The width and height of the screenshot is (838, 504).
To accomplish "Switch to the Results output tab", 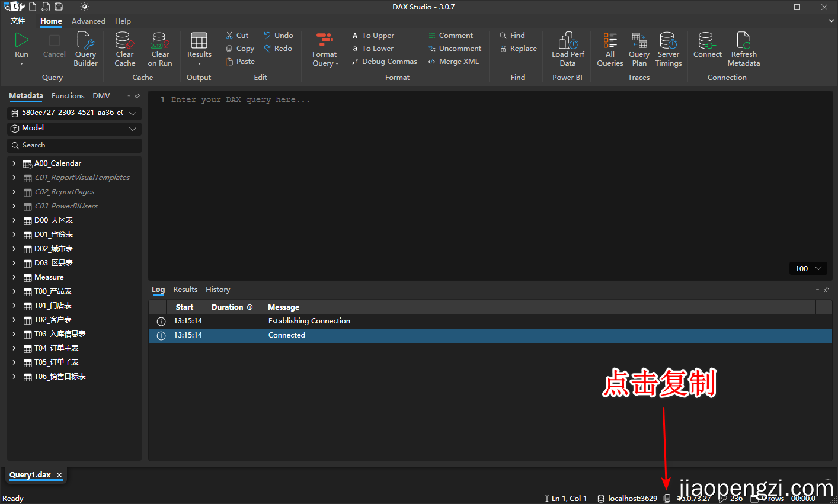I will (185, 290).
